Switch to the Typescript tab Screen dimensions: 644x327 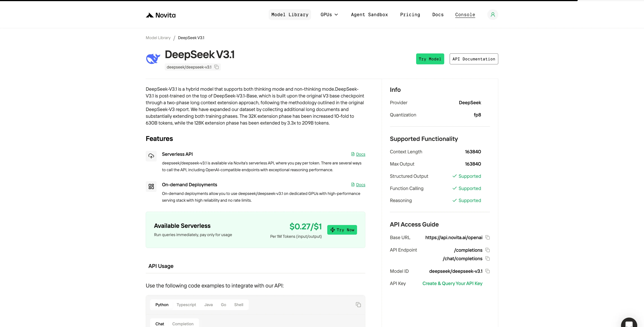pos(186,305)
